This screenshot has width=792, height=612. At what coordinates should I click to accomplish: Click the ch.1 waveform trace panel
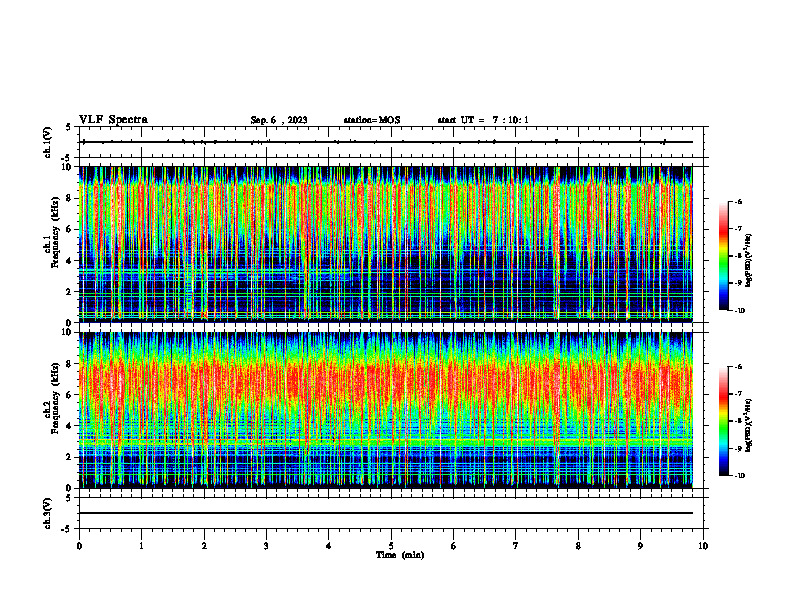(x=391, y=142)
